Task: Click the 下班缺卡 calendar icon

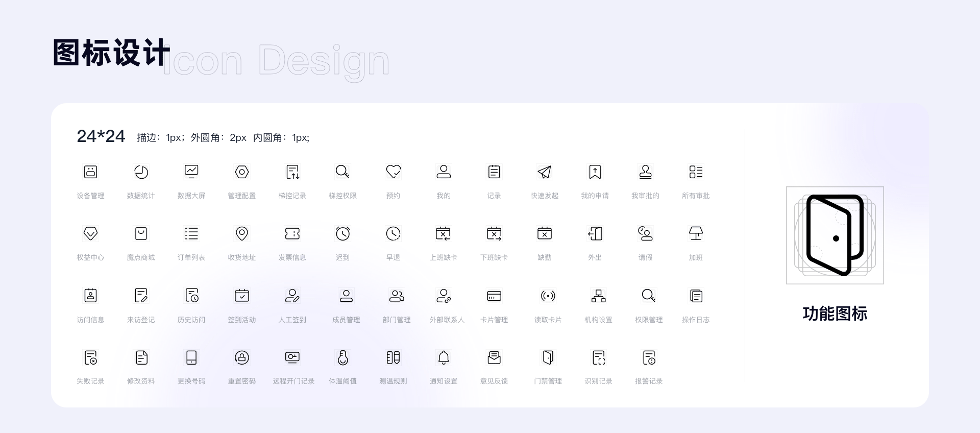Action: pos(494,234)
